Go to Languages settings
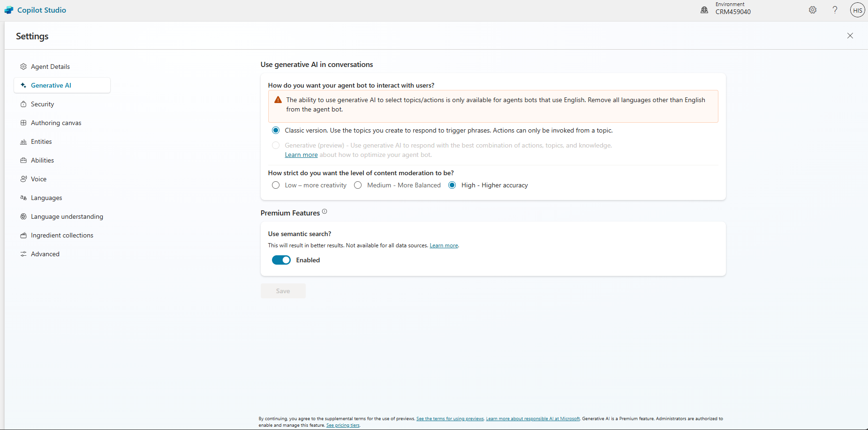This screenshot has height=430, width=868. (62, 198)
